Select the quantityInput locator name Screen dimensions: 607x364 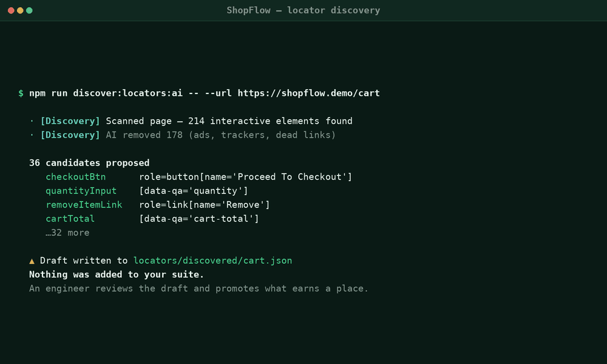pos(81,190)
